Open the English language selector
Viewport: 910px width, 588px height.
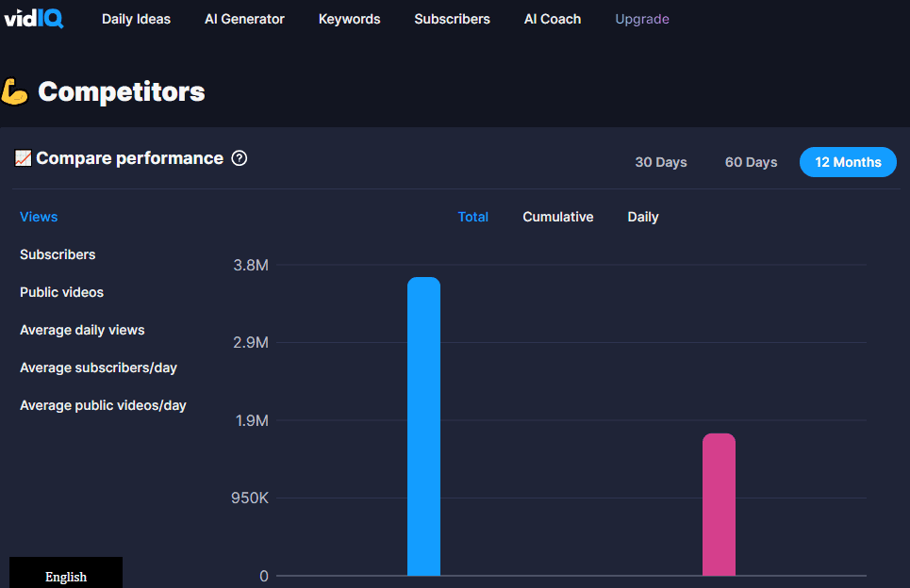point(65,576)
